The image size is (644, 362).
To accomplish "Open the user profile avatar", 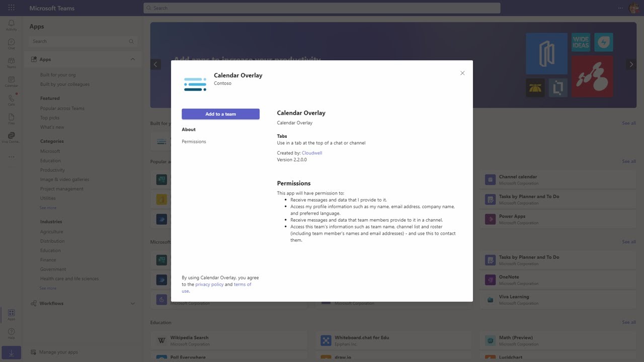I will click(633, 8).
